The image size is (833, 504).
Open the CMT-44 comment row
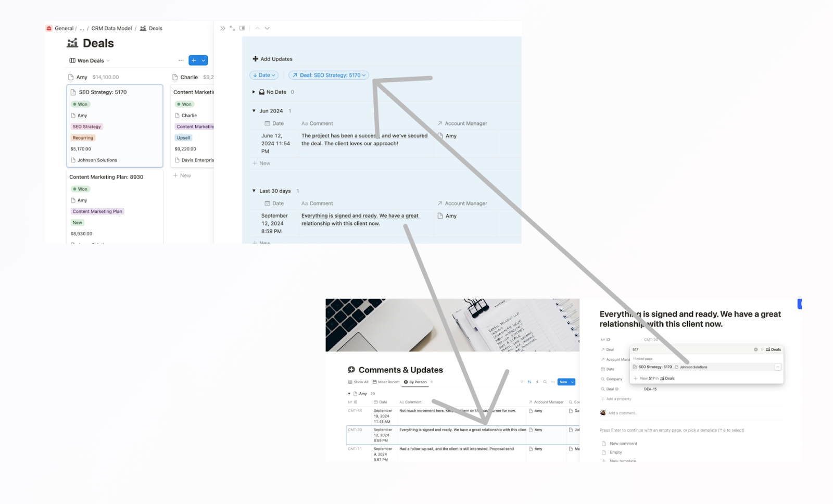coord(463,416)
